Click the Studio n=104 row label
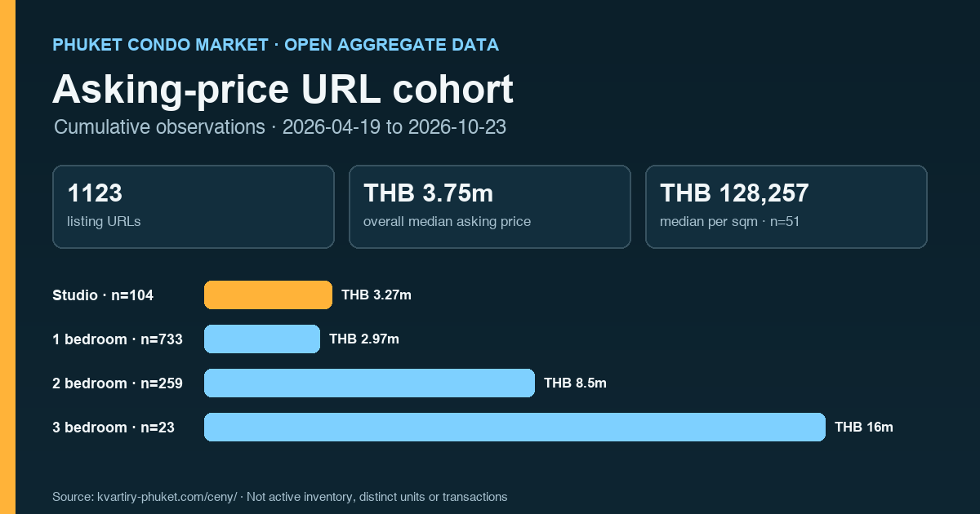This screenshot has height=514, width=980. (103, 295)
